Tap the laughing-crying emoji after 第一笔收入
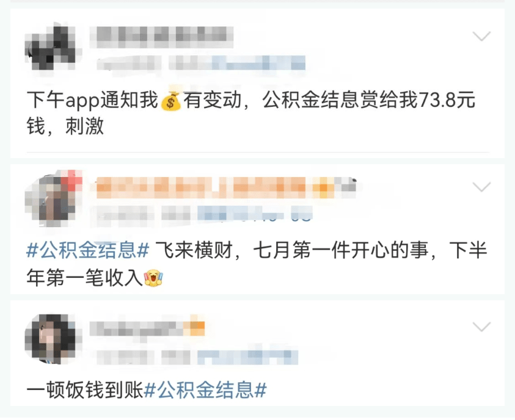Image resolution: width=515 pixels, height=420 pixels. [153, 278]
